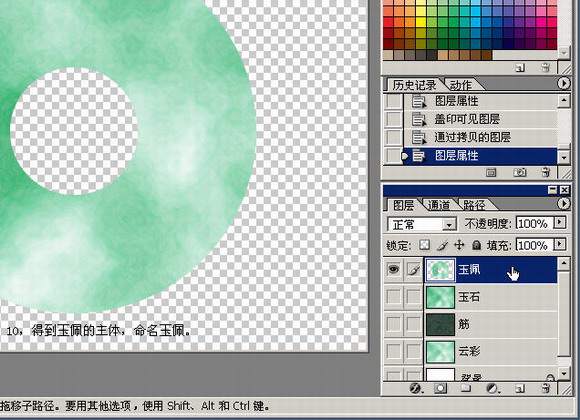The width and height of the screenshot is (580, 420).
Task: Create new snapshot in History panel
Action: [519, 172]
